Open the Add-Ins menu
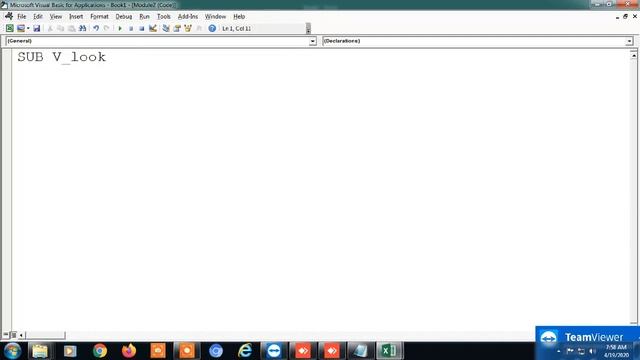 click(188, 16)
